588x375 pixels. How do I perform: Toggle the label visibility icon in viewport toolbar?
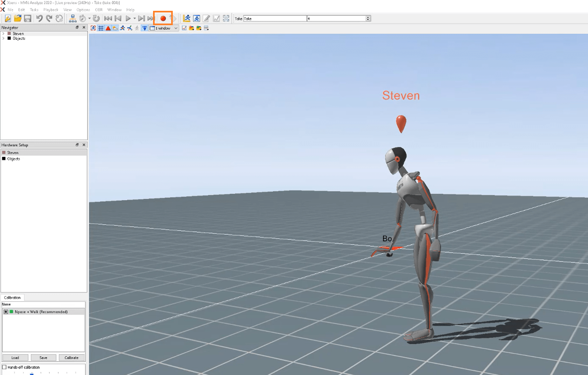[144, 28]
